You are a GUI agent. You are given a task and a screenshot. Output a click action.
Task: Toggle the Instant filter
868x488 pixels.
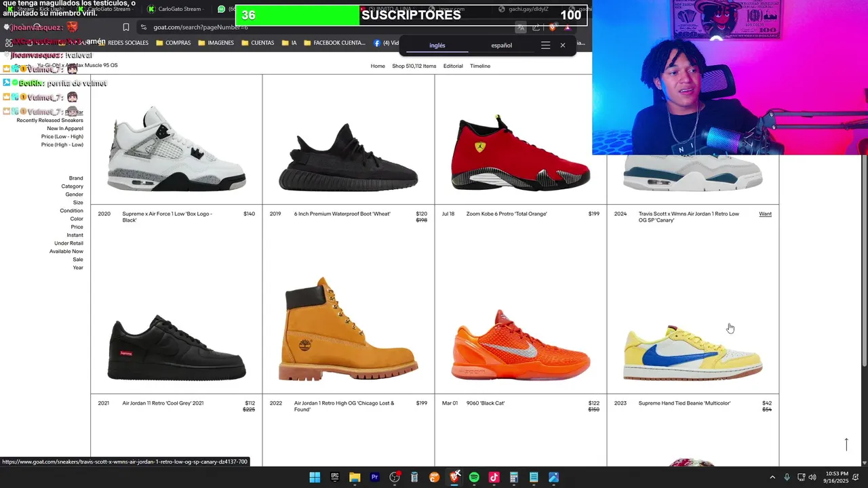pos(75,235)
